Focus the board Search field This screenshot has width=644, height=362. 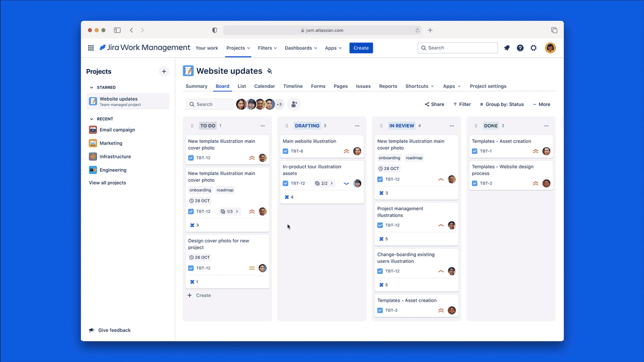point(209,104)
